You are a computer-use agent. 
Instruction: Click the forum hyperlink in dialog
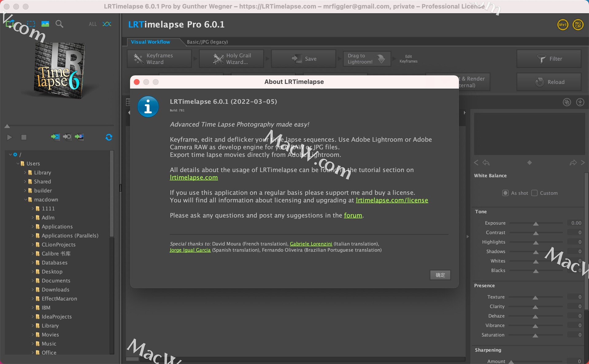(x=353, y=215)
